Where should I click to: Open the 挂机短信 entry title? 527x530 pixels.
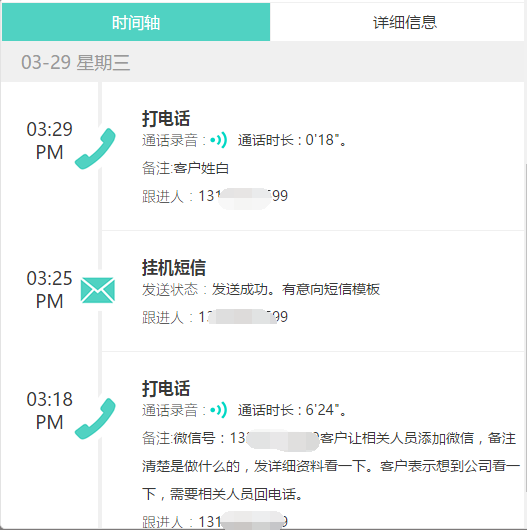174,267
